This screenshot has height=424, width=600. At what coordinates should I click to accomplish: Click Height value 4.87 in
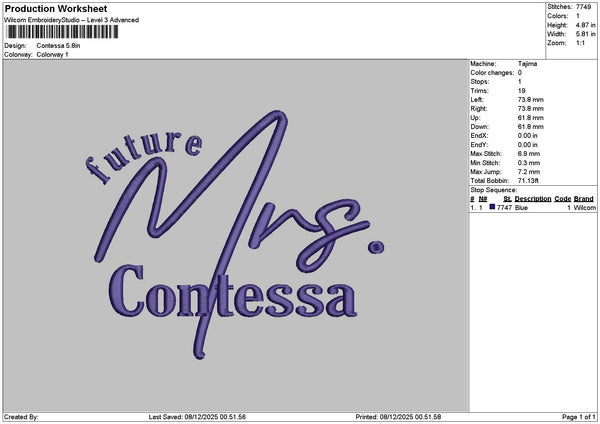tap(585, 25)
